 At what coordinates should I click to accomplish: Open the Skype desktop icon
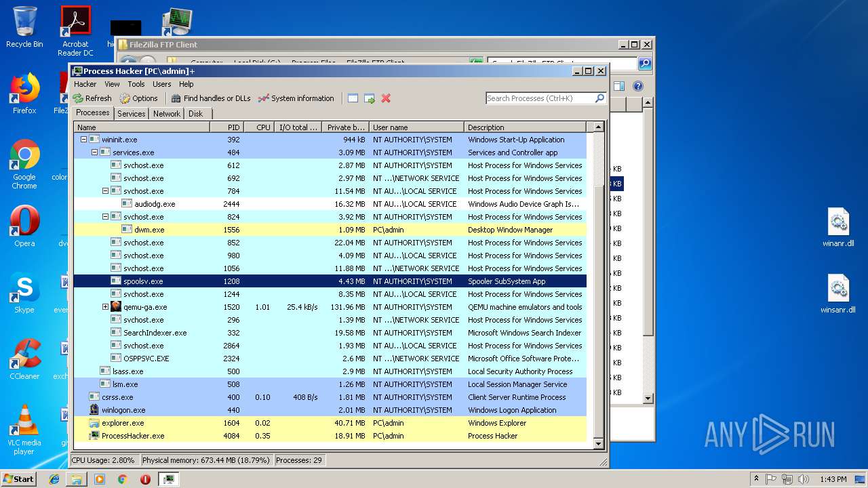point(24,293)
